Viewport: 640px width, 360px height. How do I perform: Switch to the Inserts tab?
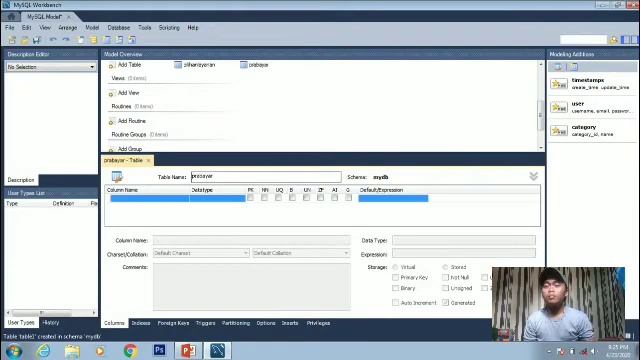click(290, 323)
